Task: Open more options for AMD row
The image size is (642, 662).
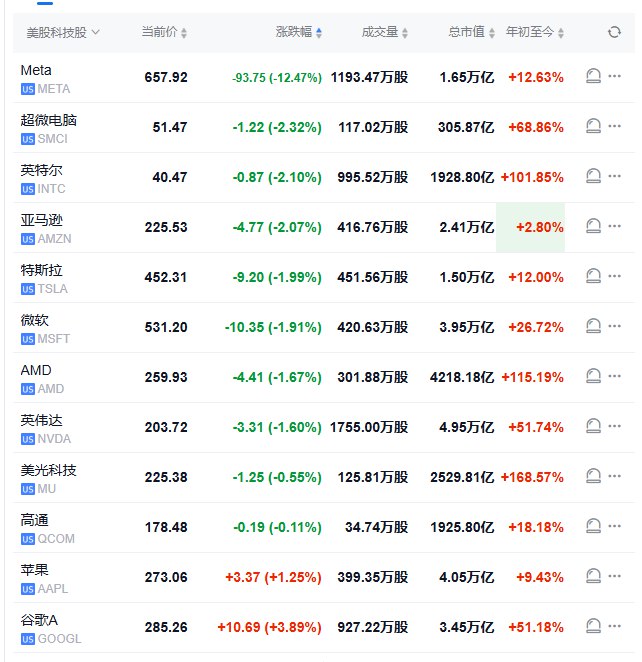Action: click(614, 376)
